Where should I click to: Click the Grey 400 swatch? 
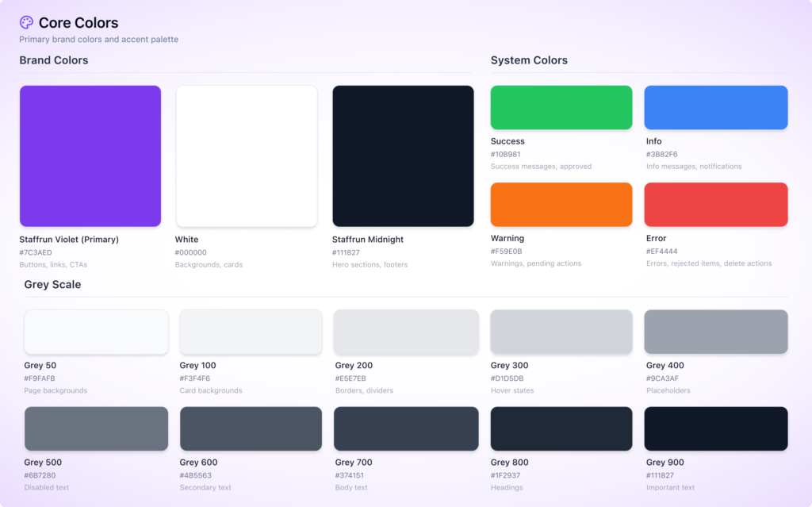[x=716, y=332]
